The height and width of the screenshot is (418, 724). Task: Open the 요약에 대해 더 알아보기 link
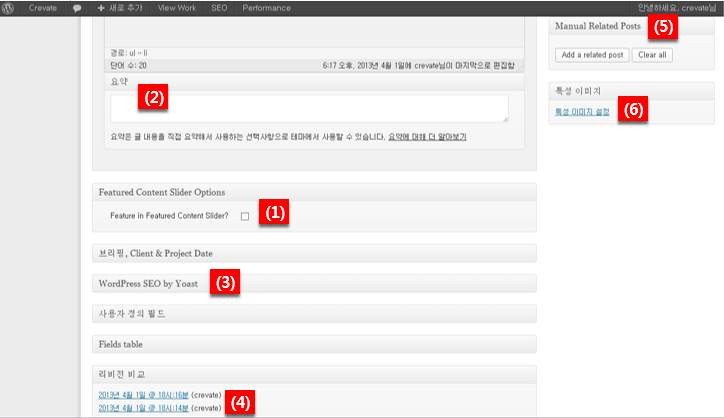click(x=427, y=137)
